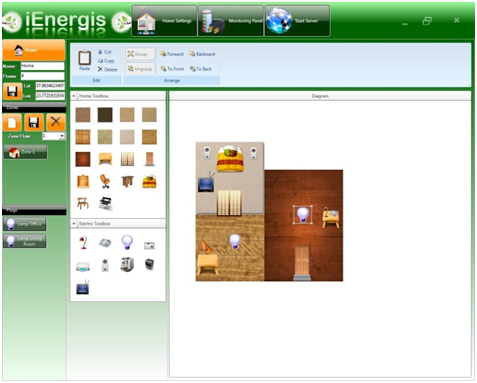The width and height of the screenshot is (477, 383).
Task: Collapse the Electric Toolbox panel
Action: click(74, 224)
